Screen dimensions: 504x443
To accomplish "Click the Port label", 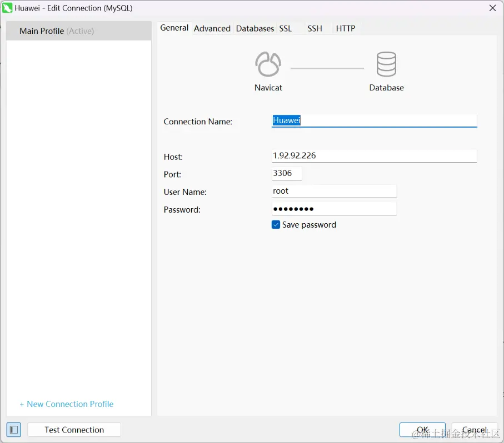I will point(172,174).
